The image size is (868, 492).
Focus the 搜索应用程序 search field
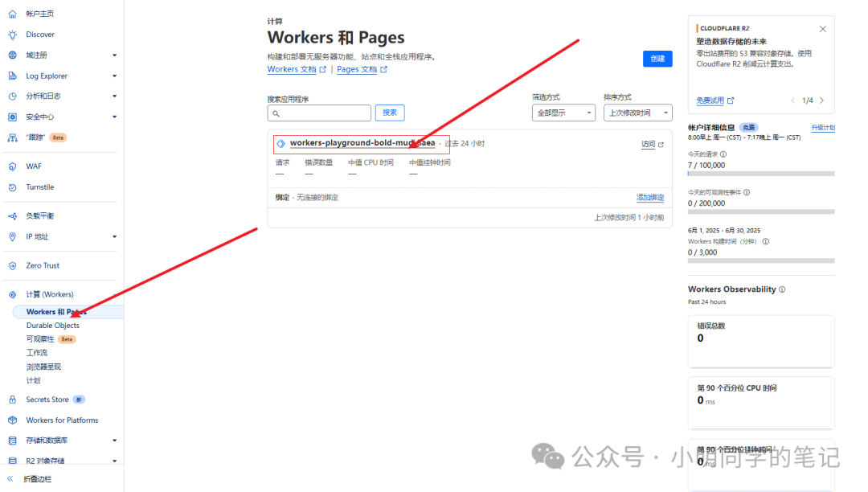(x=319, y=113)
